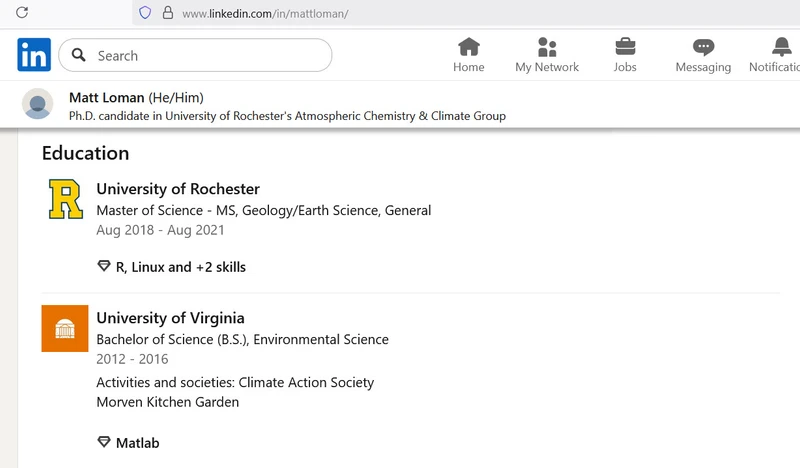Click the Matt Loman name in sticky header
The width and height of the screenshot is (800, 468).
coord(107,97)
